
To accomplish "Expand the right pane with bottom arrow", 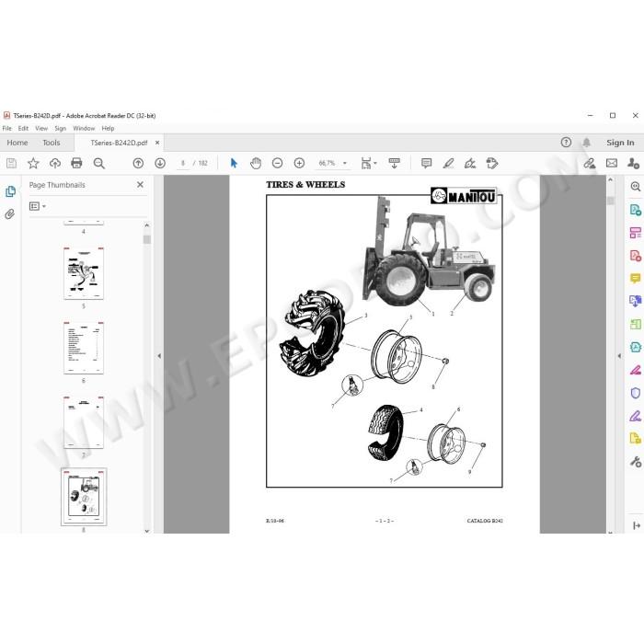I will coord(637,525).
